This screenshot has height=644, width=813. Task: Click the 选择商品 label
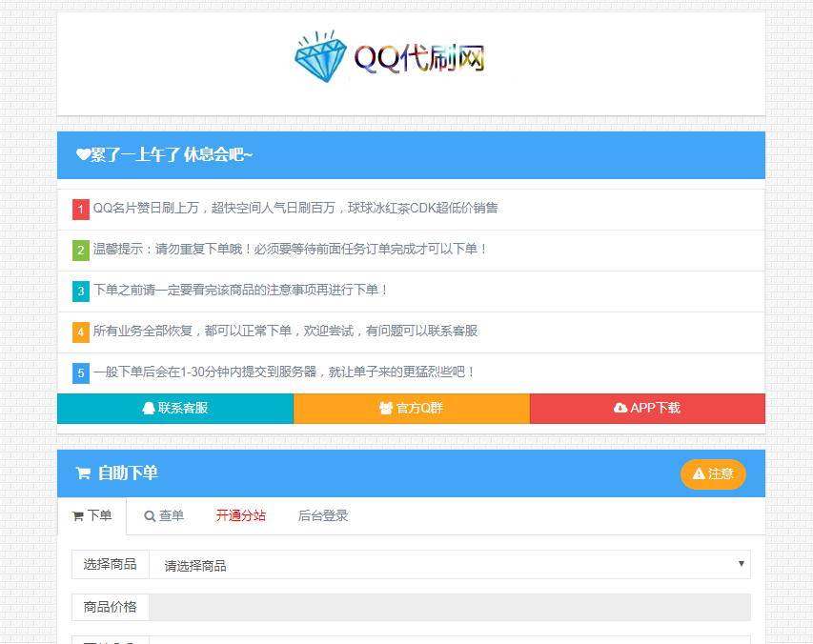pos(111,564)
